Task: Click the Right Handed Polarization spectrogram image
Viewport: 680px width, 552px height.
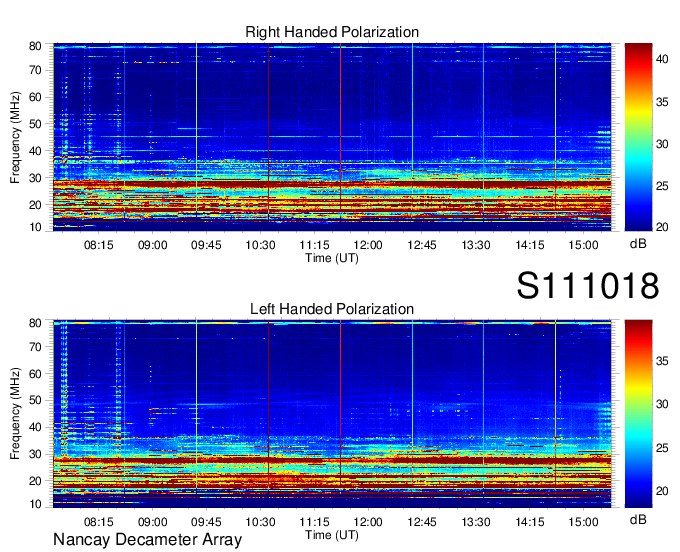Action: pyautogui.click(x=332, y=137)
